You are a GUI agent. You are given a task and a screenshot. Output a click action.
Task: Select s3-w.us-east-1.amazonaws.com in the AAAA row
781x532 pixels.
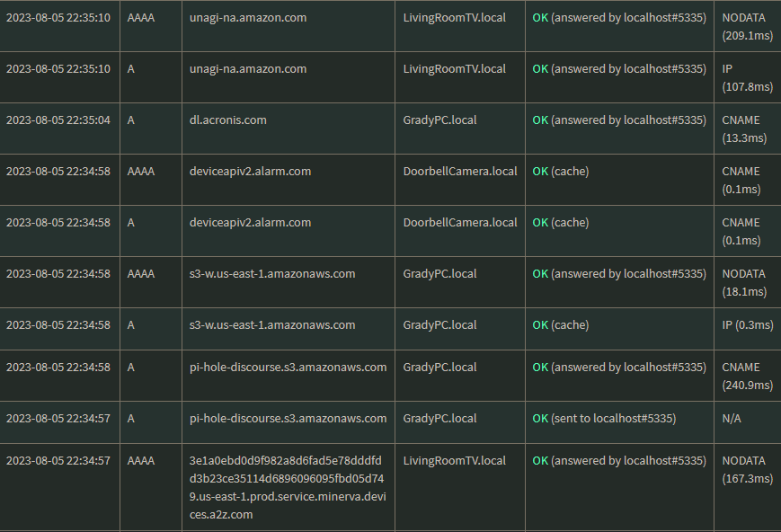[x=272, y=274]
